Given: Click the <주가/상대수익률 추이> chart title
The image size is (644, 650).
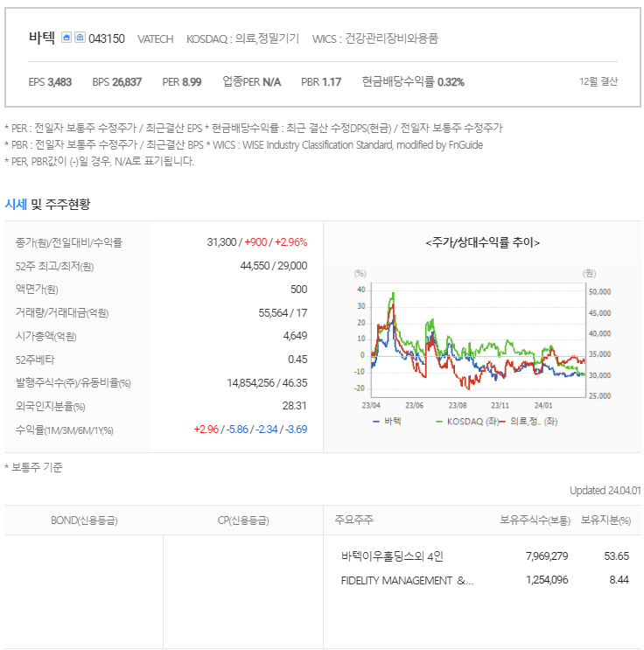Looking at the screenshot, I should 483,242.
